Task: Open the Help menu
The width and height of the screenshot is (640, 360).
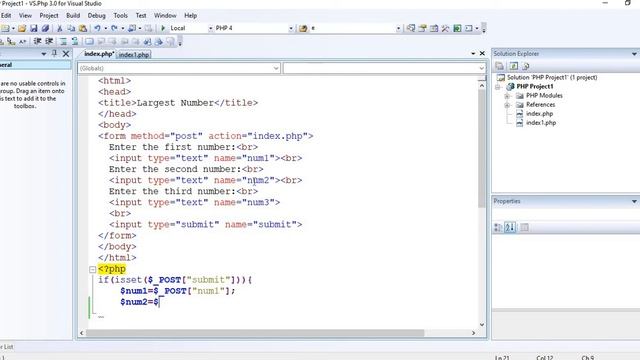Action: 191,16
